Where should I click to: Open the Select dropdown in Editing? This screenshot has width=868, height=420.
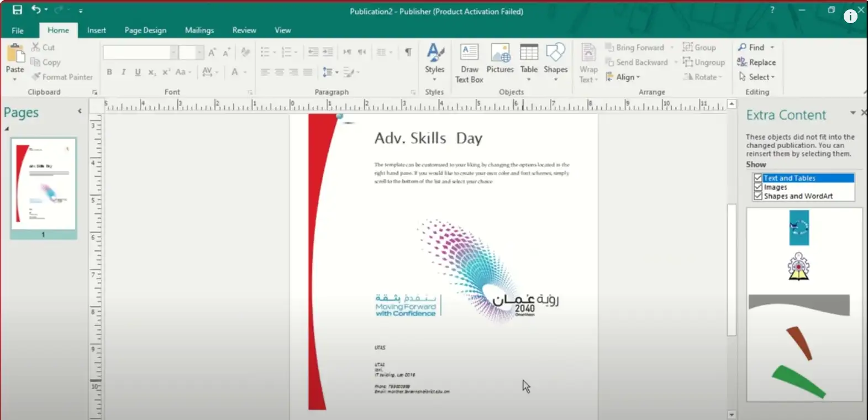pos(759,77)
